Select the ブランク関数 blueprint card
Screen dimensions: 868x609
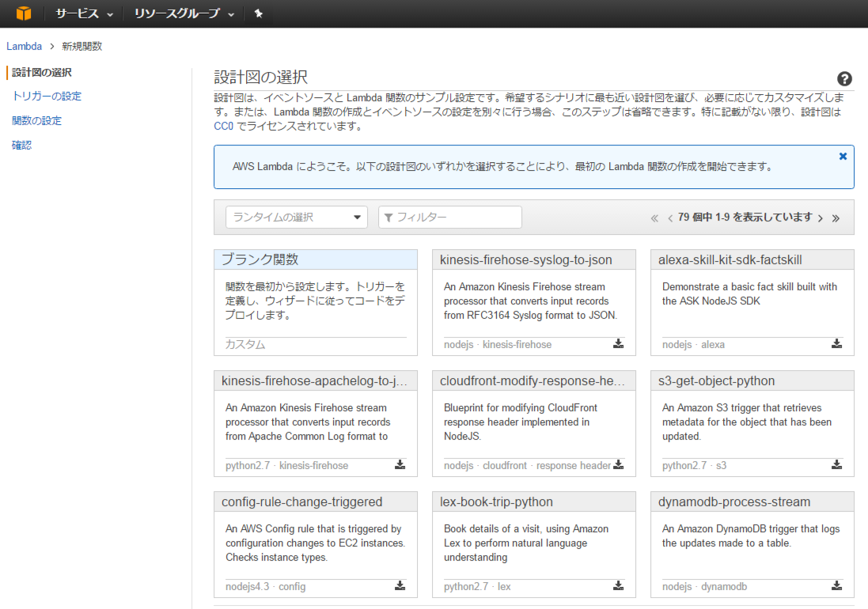[x=316, y=302]
